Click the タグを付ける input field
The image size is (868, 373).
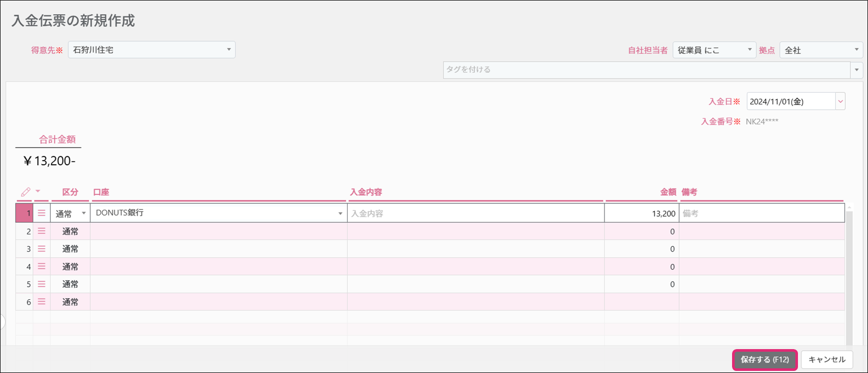click(x=646, y=70)
